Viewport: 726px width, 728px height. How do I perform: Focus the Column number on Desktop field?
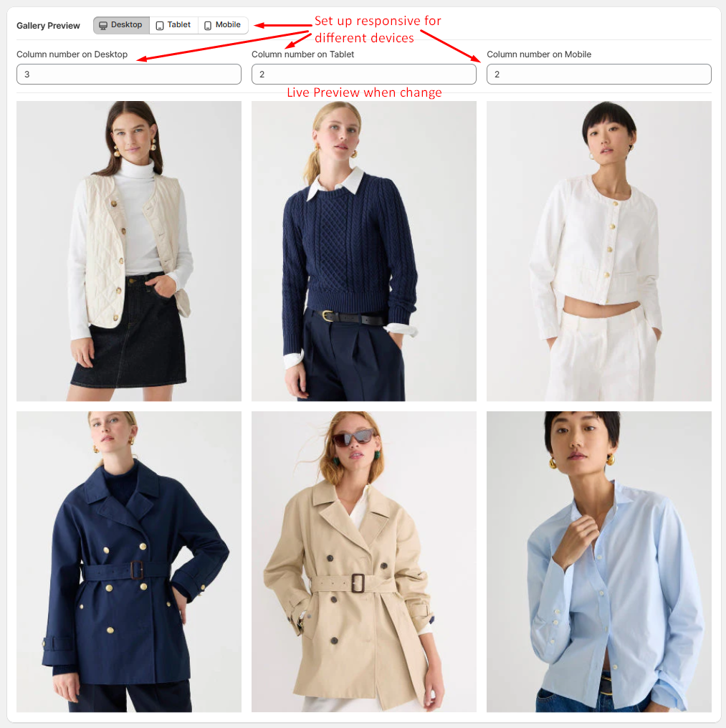coord(129,75)
